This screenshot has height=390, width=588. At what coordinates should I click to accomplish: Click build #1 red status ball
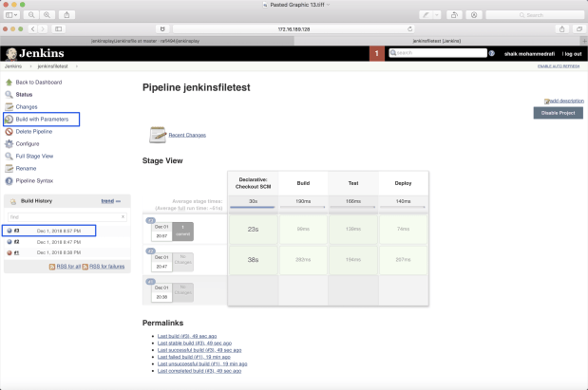pyautogui.click(x=9, y=252)
